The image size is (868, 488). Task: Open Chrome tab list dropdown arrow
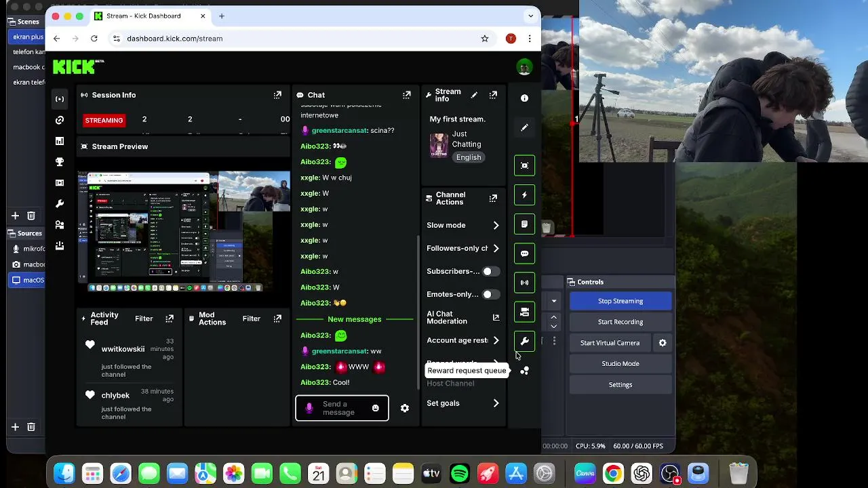click(530, 16)
